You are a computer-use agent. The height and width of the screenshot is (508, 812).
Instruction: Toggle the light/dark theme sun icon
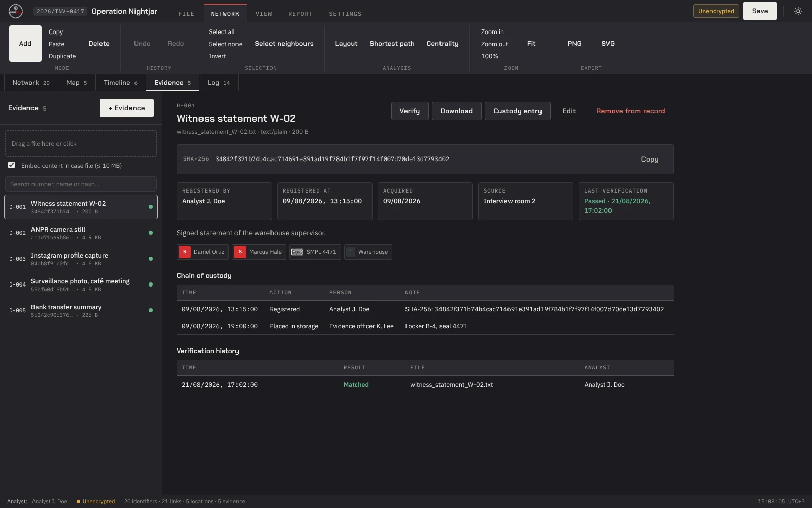798,11
